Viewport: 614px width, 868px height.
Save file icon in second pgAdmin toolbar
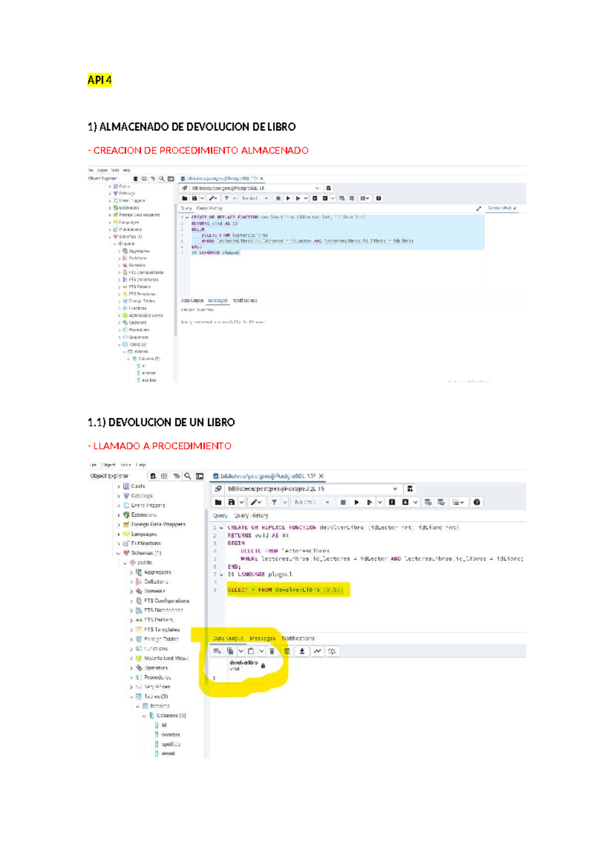[231, 502]
